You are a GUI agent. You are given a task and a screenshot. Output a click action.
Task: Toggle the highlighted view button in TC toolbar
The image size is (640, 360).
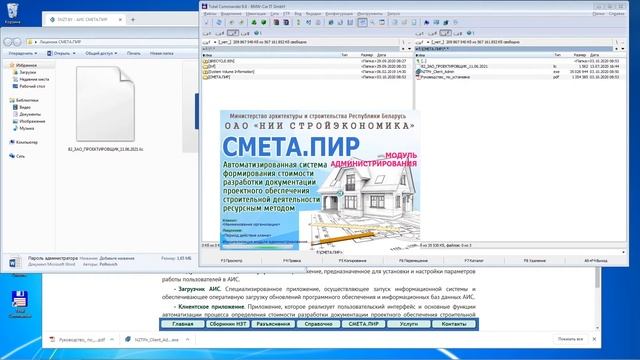[x=362, y=22]
